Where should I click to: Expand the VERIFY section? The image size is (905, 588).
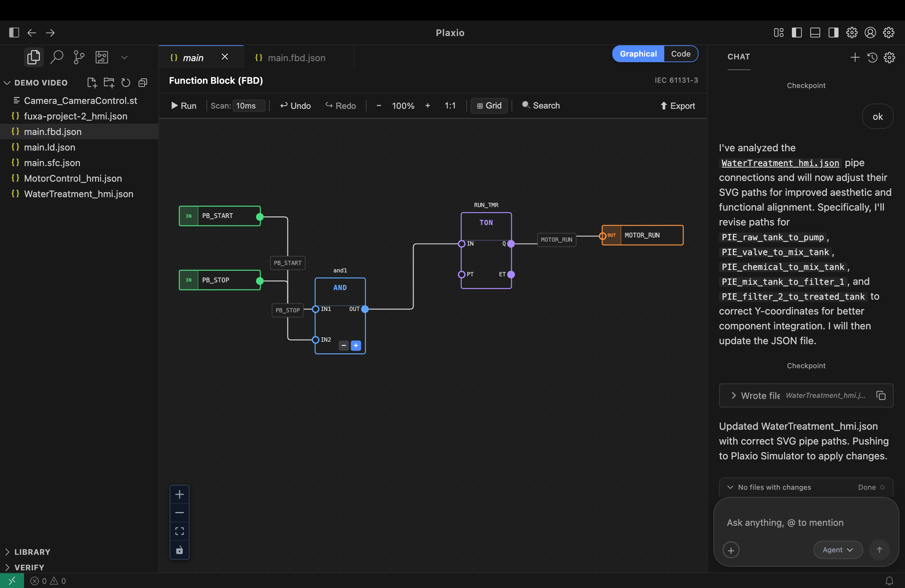(x=29, y=568)
